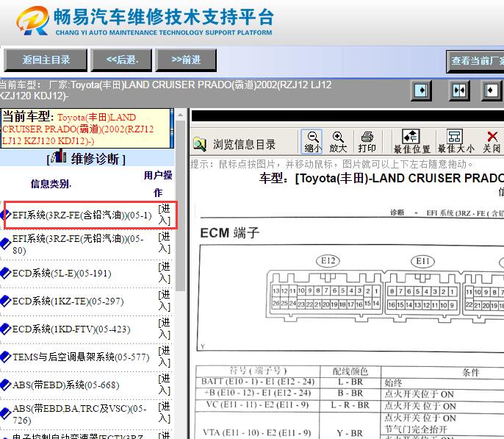Click book icon beside ECD系统(1KZ-TE)
The height and width of the screenshot is (439, 504).
pyautogui.click(x=5, y=301)
